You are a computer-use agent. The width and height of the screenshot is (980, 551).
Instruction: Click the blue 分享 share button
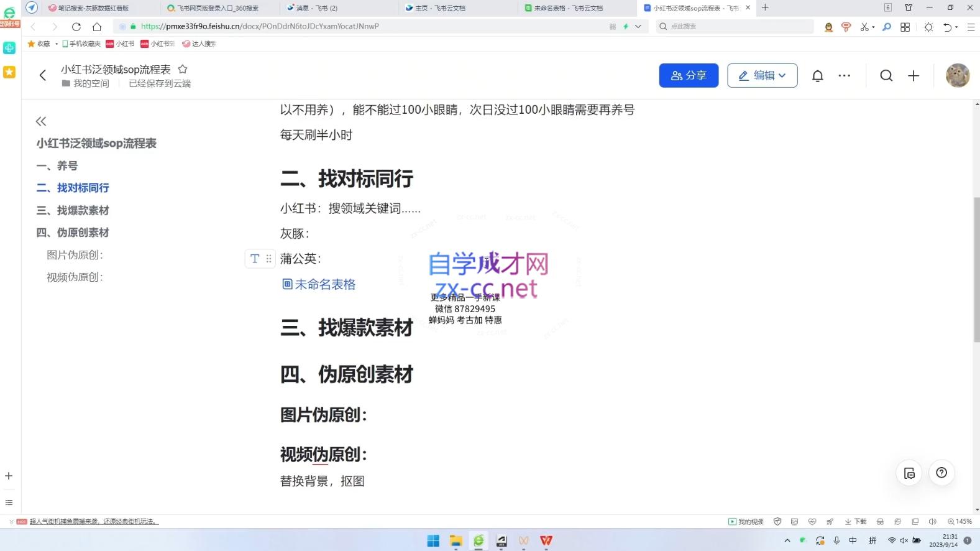click(x=689, y=75)
